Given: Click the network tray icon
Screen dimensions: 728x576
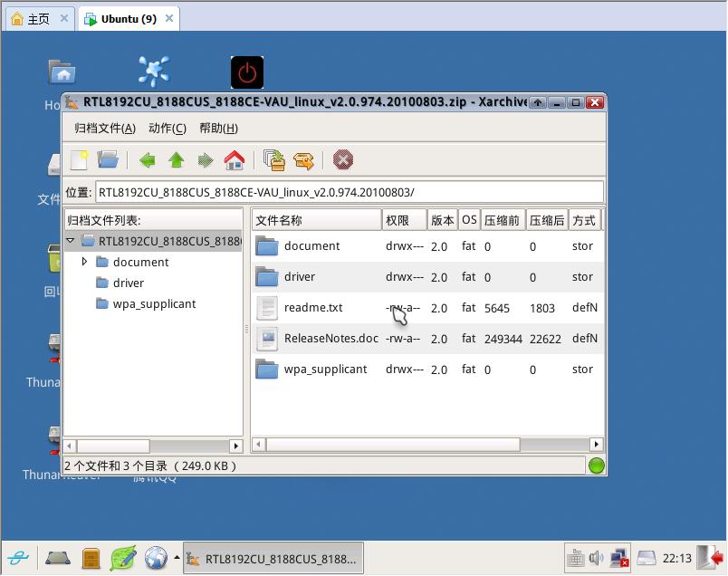Looking at the screenshot, I should (x=619, y=558).
